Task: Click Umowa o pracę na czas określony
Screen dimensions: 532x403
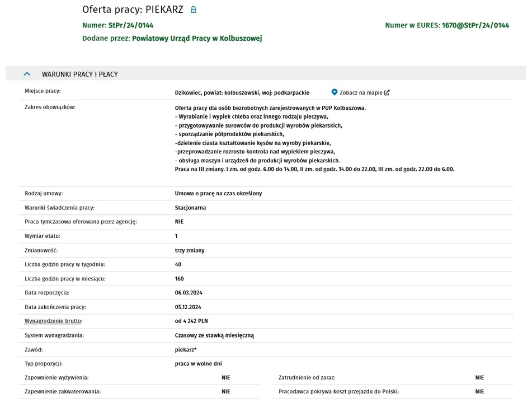Action: [x=219, y=193]
